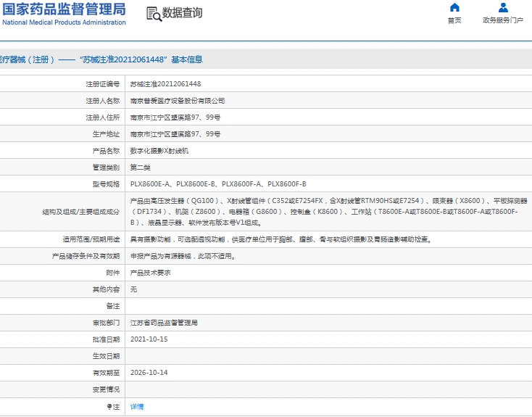Select the 无 value for 其他内容
Viewport: 532px width, 417px height.
pos(133,289)
